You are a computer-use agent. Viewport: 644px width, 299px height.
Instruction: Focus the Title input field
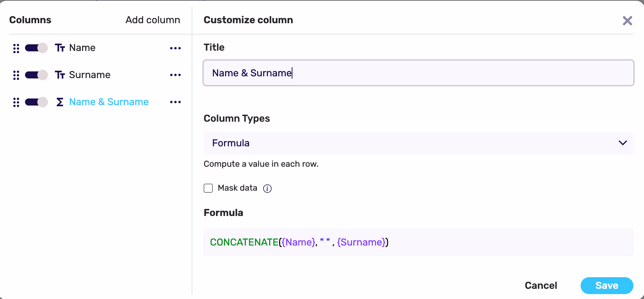pos(419,73)
